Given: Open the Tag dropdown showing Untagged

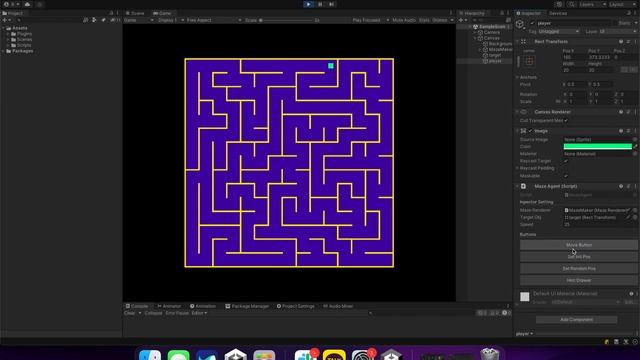Looking at the screenshot, I should tap(558, 31).
